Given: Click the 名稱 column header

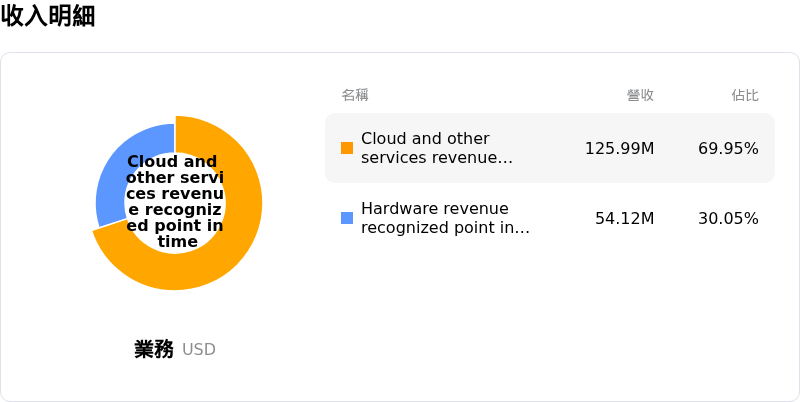Looking at the screenshot, I should coord(355,95).
